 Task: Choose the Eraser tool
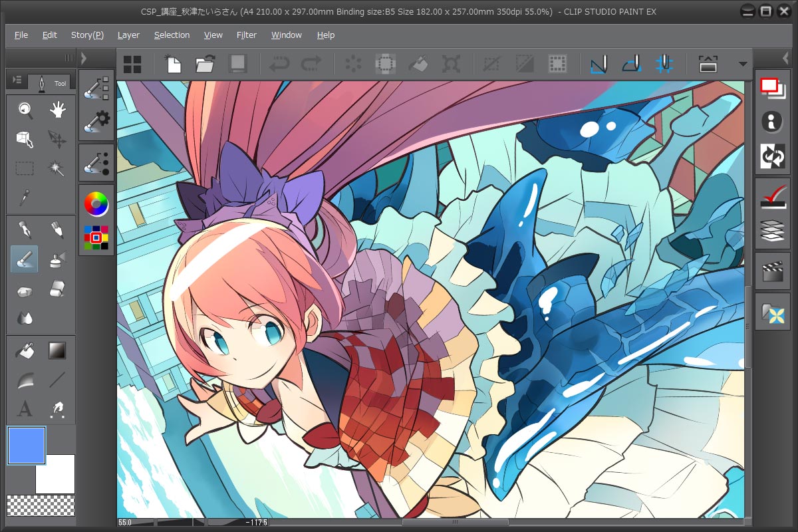point(58,289)
